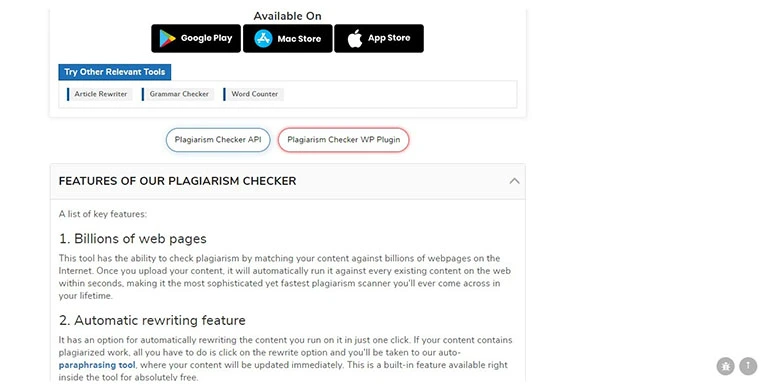
Task: Click the Billions of web pages heading
Action: tap(133, 239)
